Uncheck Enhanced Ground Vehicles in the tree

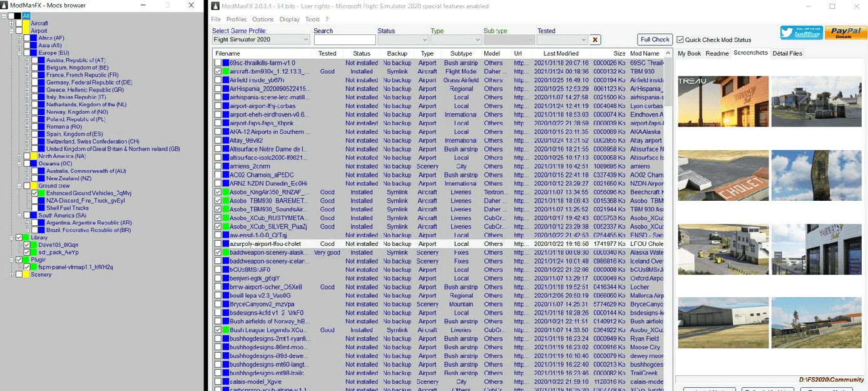tap(34, 193)
